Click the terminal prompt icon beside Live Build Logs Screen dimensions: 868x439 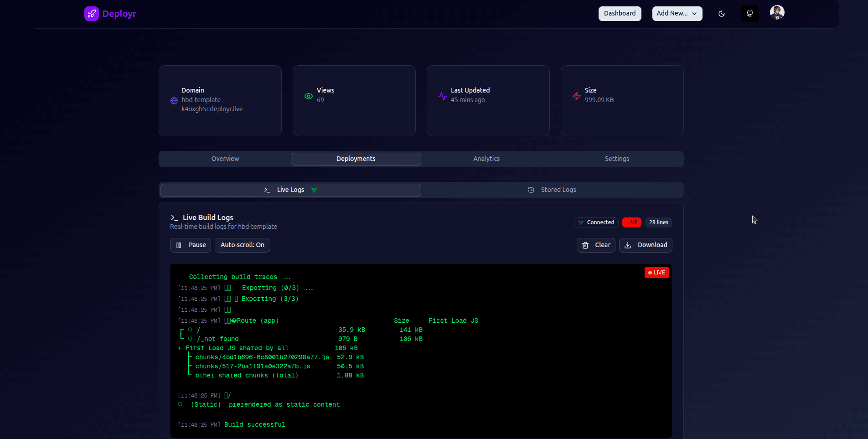pyautogui.click(x=174, y=217)
